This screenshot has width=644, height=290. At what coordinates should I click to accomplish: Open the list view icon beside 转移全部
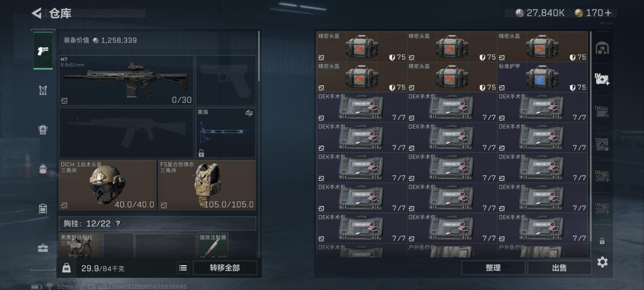click(183, 268)
